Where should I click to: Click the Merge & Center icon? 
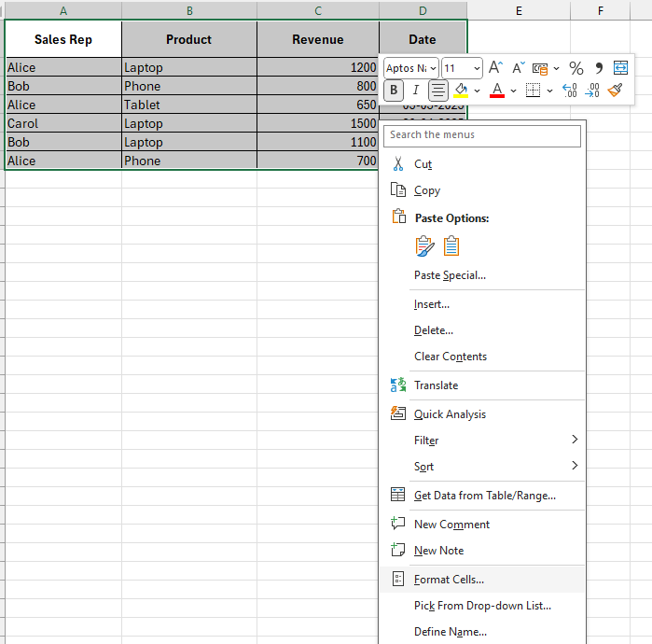(x=620, y=68)
